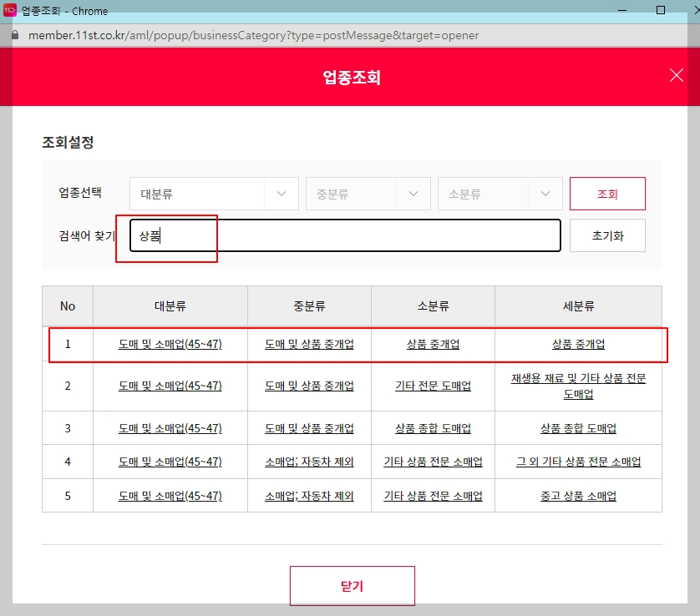Viewport: 700px width, 616px height.
Task: Select row 3 소분류 상품 종합 도매업
Action: tap(433, 428)
